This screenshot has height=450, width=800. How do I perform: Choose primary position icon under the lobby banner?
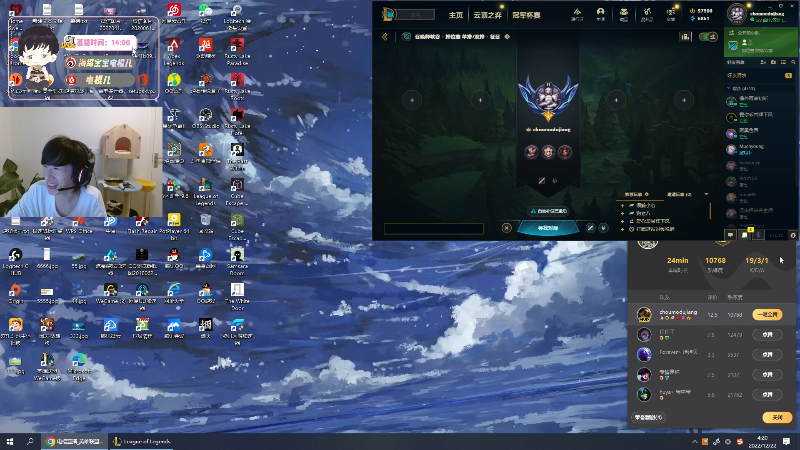(542, 181)
